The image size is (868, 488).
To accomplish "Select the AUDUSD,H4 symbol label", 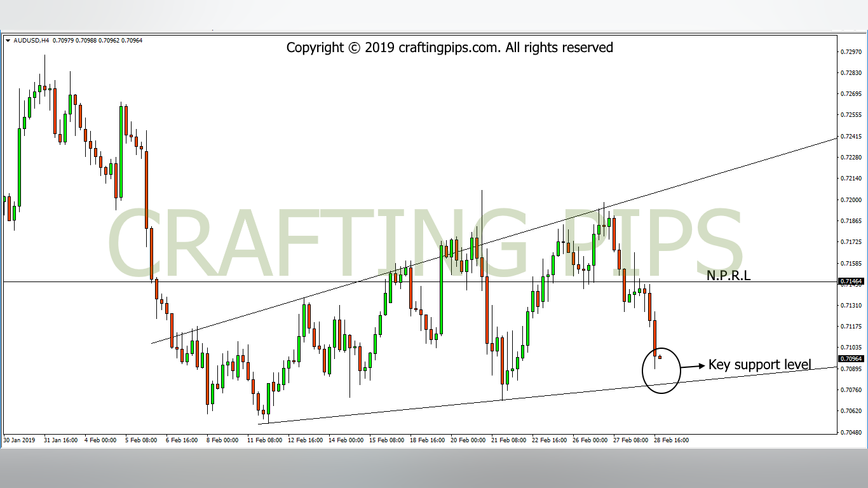I will [x=31, y=41].
